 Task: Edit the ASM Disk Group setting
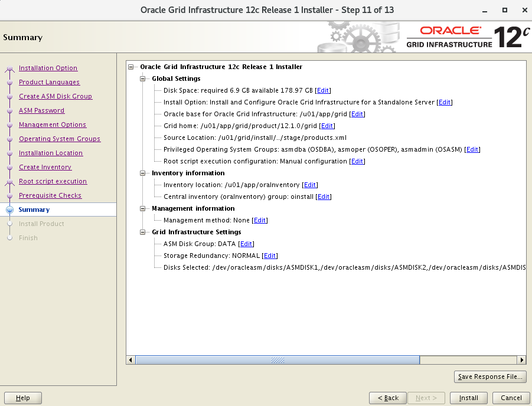tap(246, 244)
